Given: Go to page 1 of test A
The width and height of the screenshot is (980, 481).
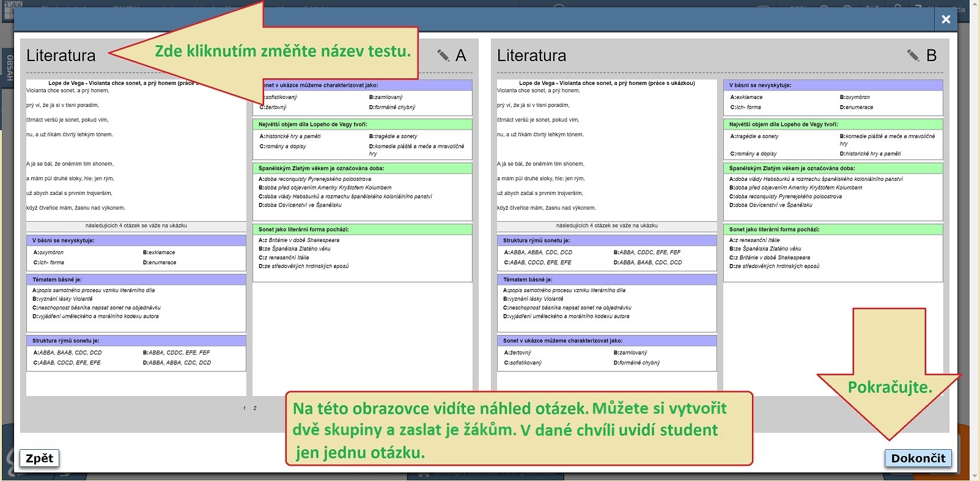Looking at the screenshot, I should click(x=245, y=408).
